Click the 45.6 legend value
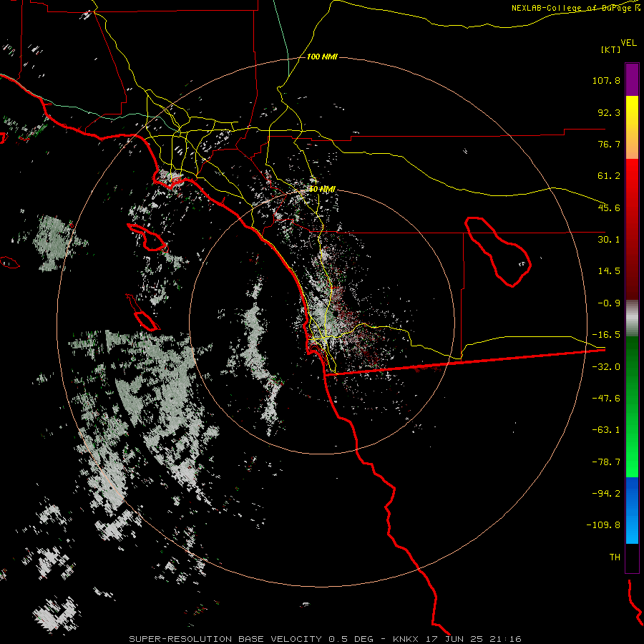This screenshot has height=644, width=644. [609, 208]
